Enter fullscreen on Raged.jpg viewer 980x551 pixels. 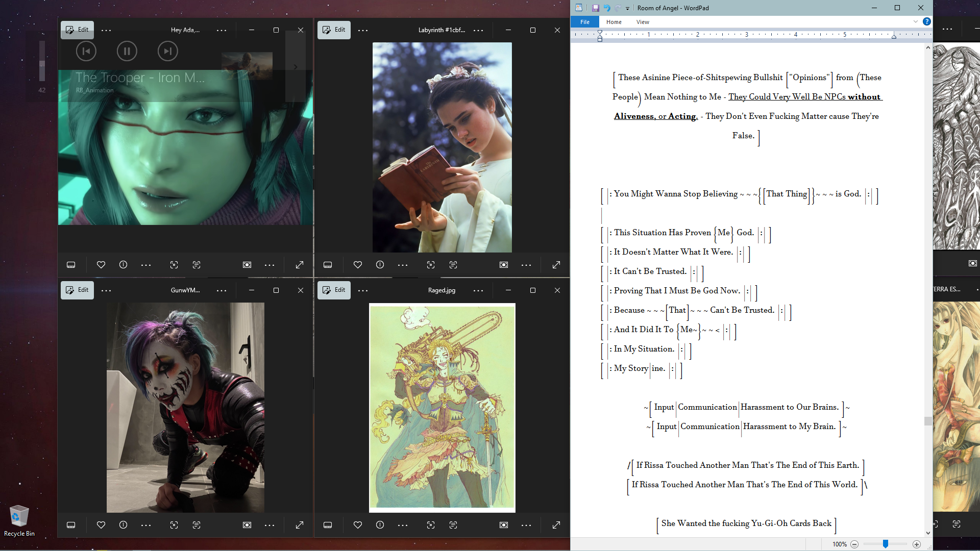click(x=556, y=525)
